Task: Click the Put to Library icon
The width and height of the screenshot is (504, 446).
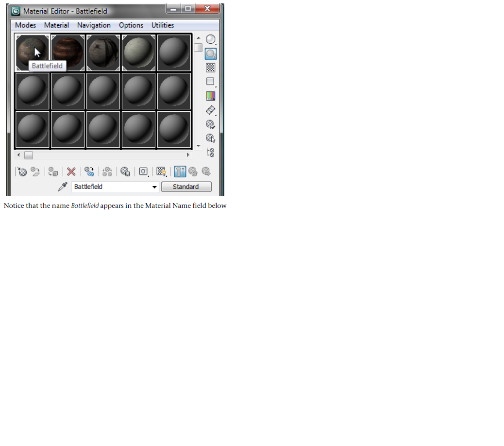Action: [x=125, y=172]
